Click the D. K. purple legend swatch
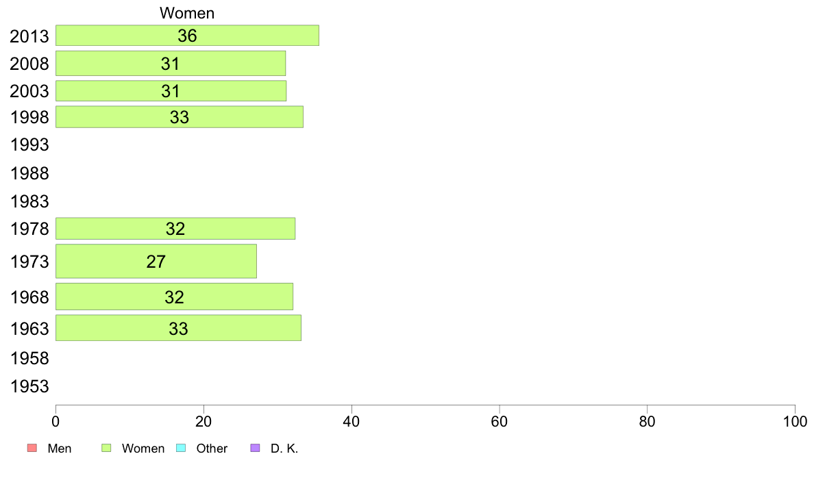Image resolution: width=814 pixels, height=504 pixels. click(255, 448)
